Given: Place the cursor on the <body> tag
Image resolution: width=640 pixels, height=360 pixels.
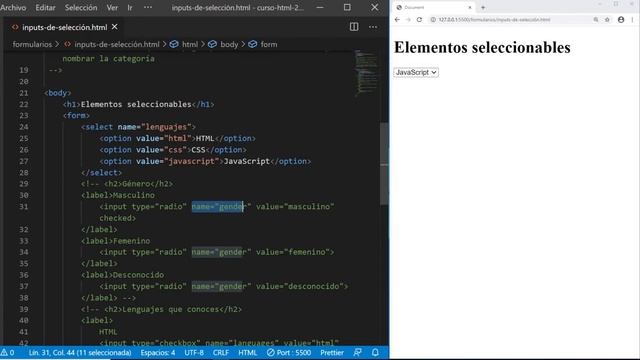Looking at the screenshot, I should click(x=58, y=93).
